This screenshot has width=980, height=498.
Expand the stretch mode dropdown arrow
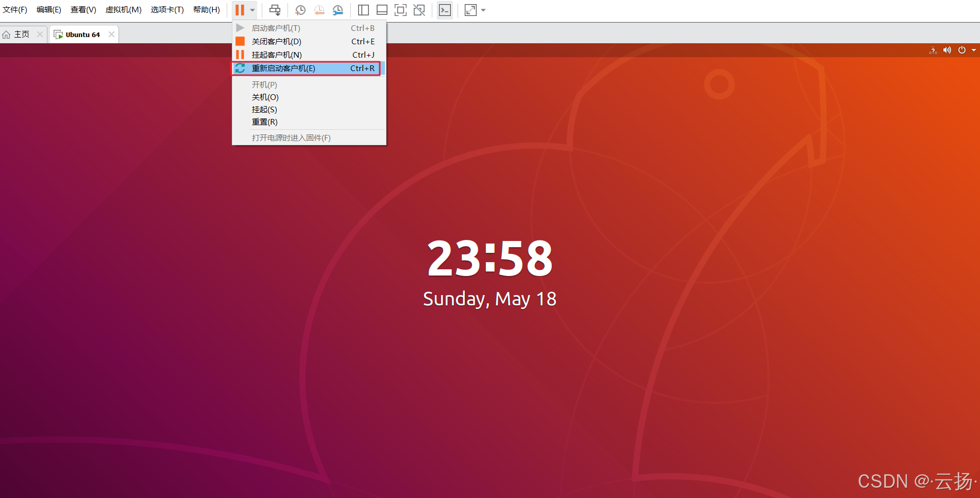pyautogui.click(x=483, y=10)
